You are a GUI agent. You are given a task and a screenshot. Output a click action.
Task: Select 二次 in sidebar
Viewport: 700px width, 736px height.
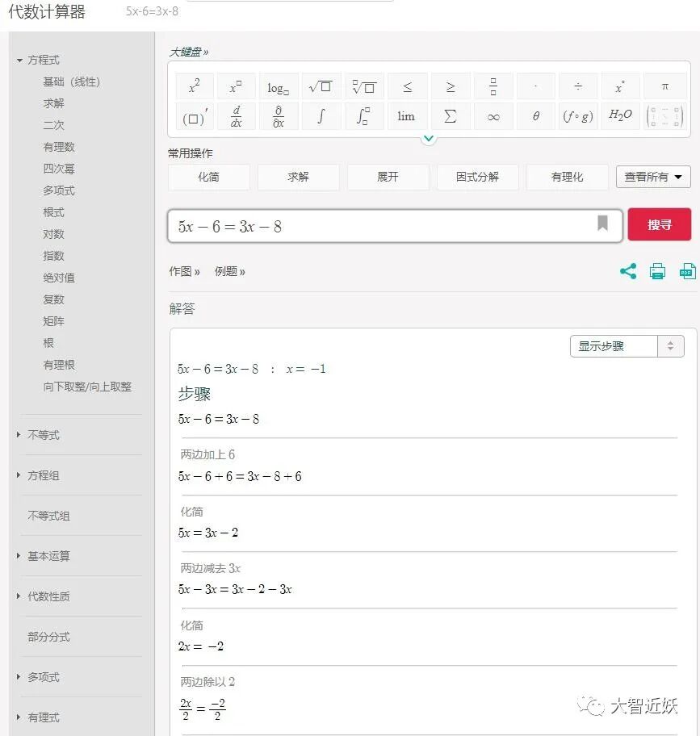[x=53, y=125]
